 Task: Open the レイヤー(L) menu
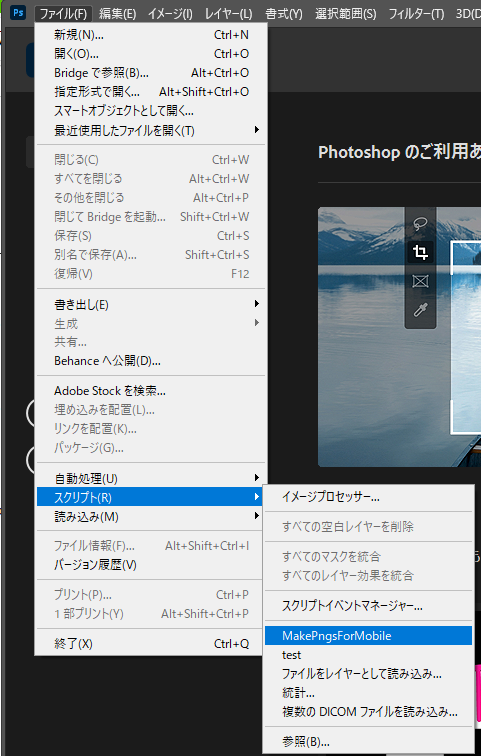pos(228,13)
